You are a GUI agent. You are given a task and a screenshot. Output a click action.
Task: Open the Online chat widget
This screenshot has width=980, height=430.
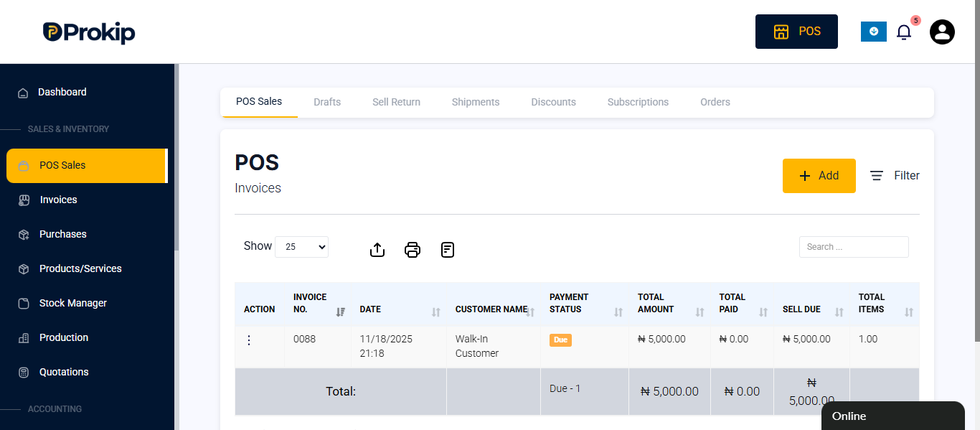[x=893, y=416]
